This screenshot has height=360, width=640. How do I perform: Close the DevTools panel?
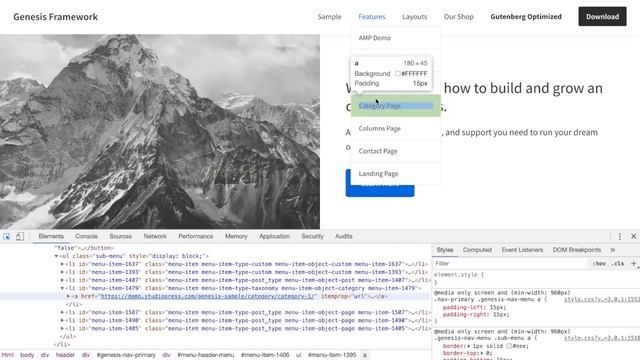[633, 236]
